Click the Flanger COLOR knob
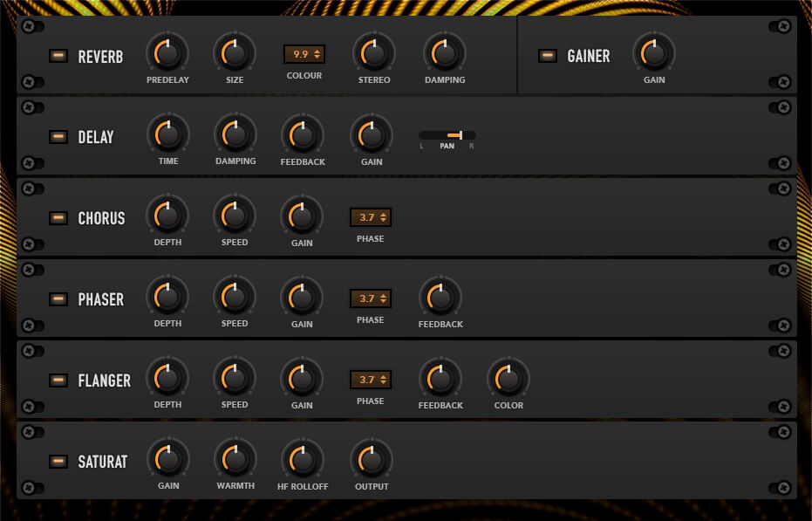The height and width of the screenshot is (521, 812). click(x=508, y=379)
